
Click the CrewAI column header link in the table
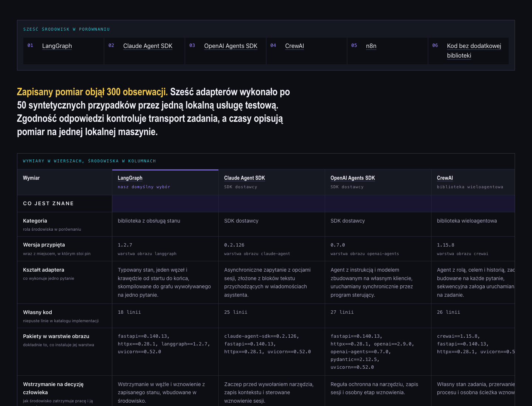click(x=445, y=178)
